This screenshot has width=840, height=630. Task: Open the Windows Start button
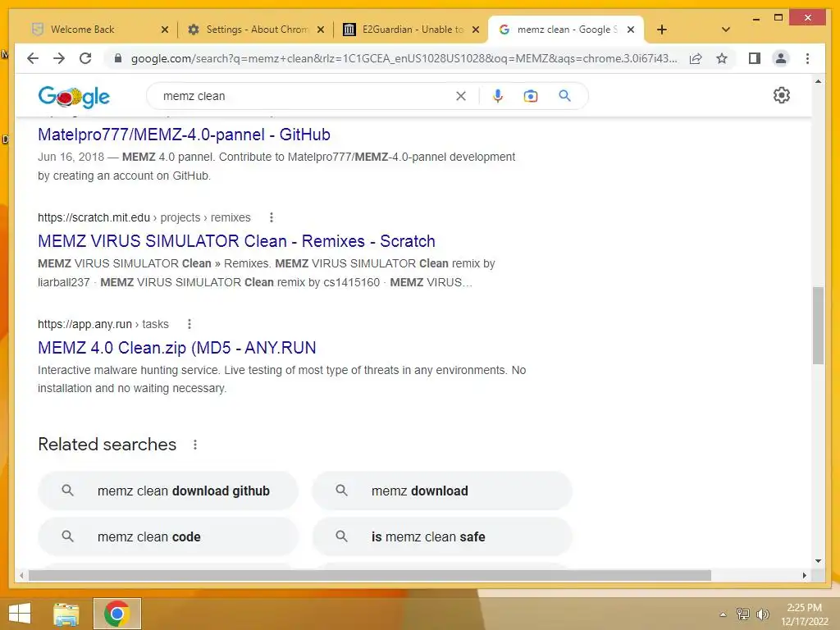(20, 614)
